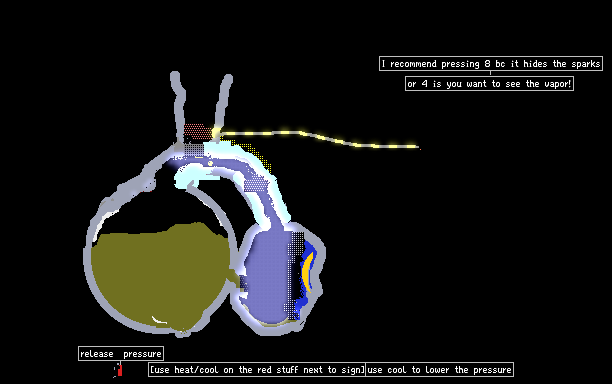Click the "release pressure" sign
The width and height of the screenshot is (612, 384).
point(121,354)
